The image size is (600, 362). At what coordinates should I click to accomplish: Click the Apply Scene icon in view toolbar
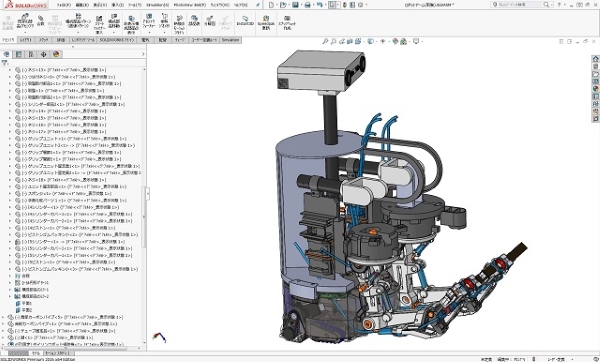(403, 41)
